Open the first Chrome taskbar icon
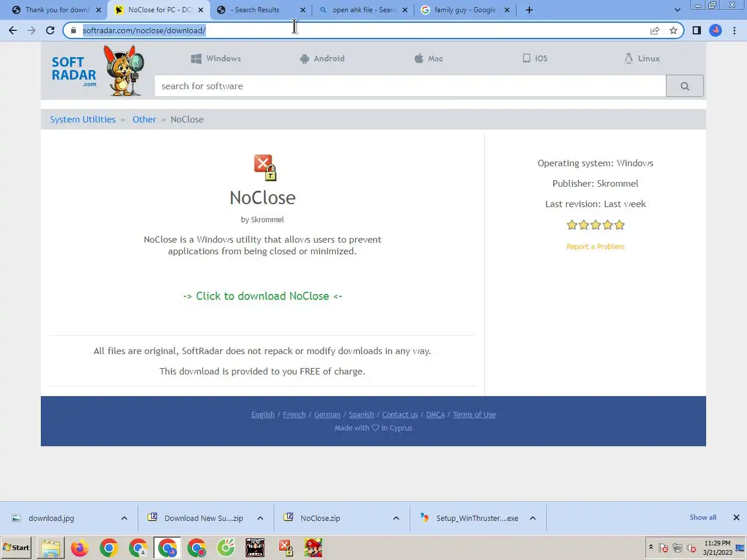 pos(109,548)
